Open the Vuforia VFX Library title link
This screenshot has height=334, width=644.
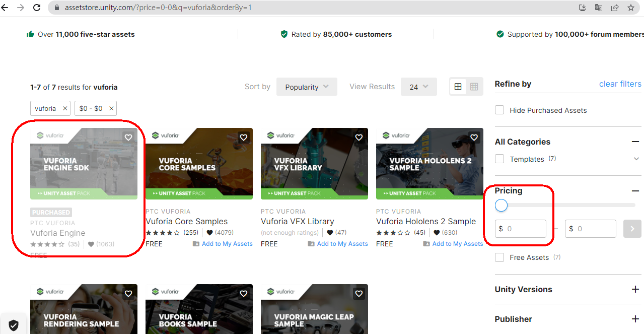coord(297,221)
